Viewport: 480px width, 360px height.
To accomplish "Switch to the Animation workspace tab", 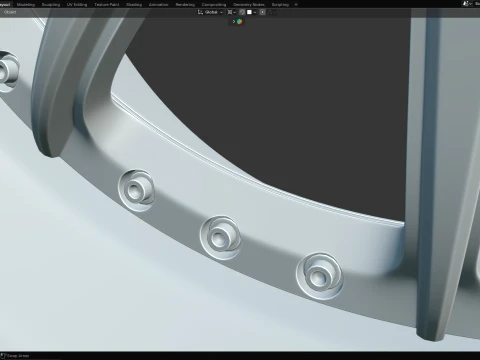I will pyautogui.click(x=158, y=5).
